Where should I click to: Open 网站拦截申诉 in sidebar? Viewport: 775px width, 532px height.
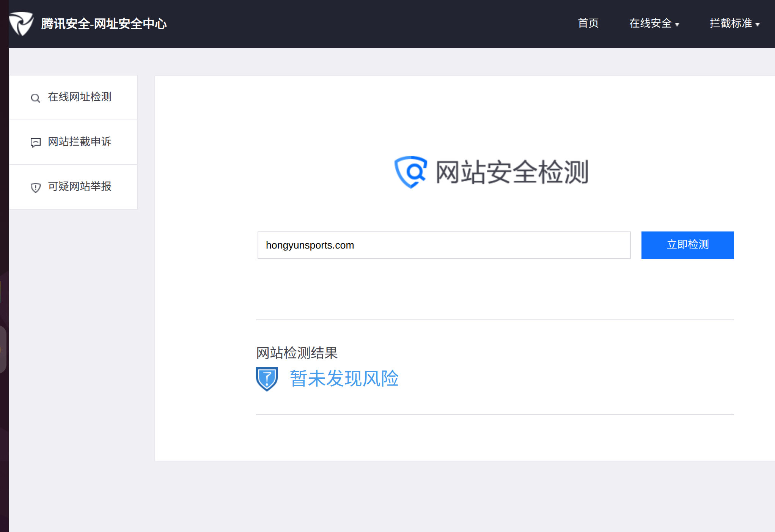point(79,142)
